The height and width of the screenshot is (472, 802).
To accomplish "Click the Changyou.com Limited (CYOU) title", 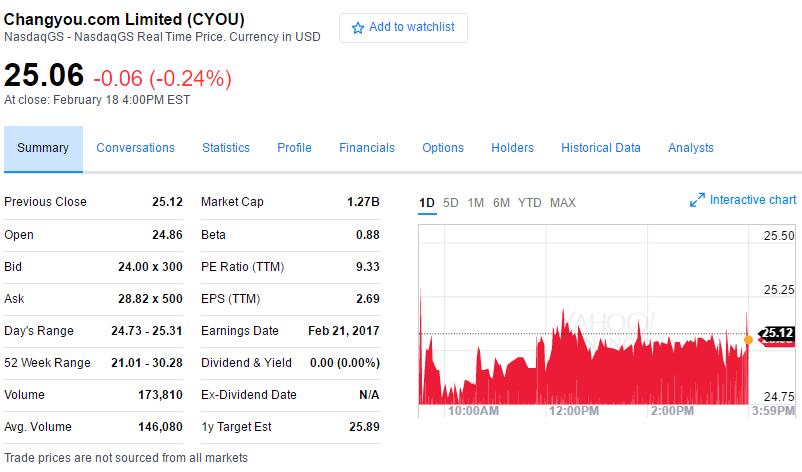I will coord(124,19).
